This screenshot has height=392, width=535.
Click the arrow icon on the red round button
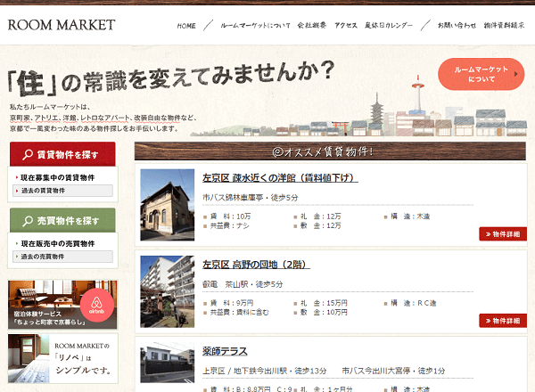click(x=516, y=74)
